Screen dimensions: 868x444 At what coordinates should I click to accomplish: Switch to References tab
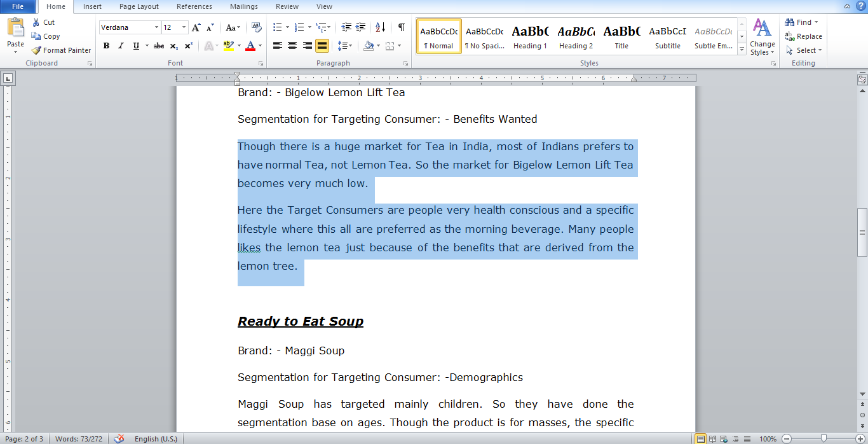pos(194,6)
